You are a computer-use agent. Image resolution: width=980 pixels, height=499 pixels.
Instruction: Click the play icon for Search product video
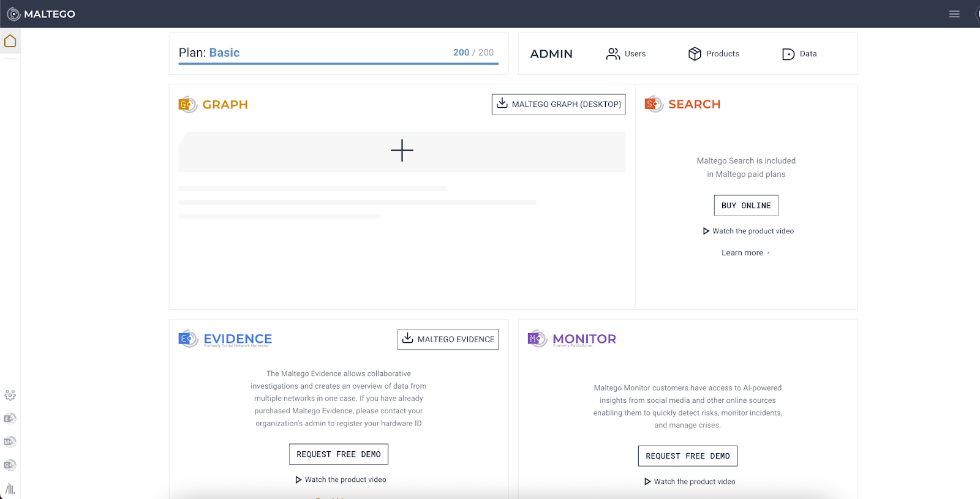coord(706,231)
